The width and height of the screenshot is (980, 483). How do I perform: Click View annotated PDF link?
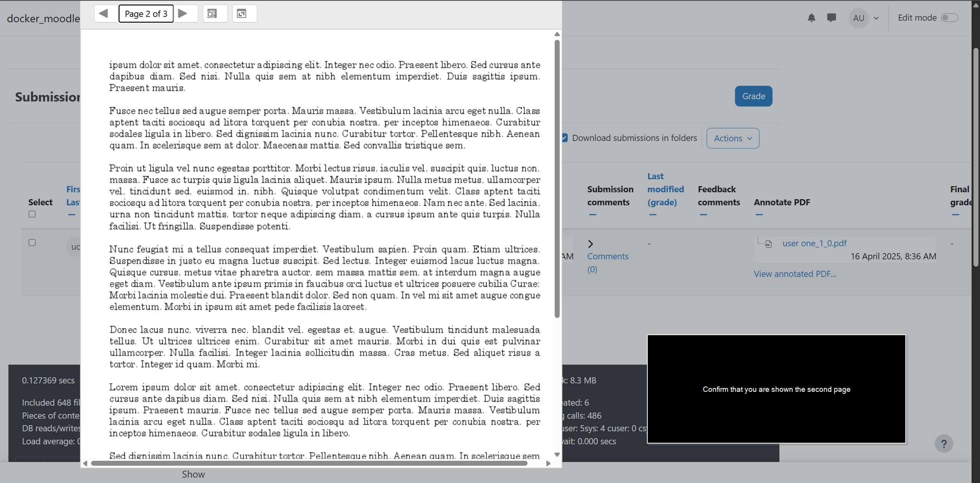795,274
